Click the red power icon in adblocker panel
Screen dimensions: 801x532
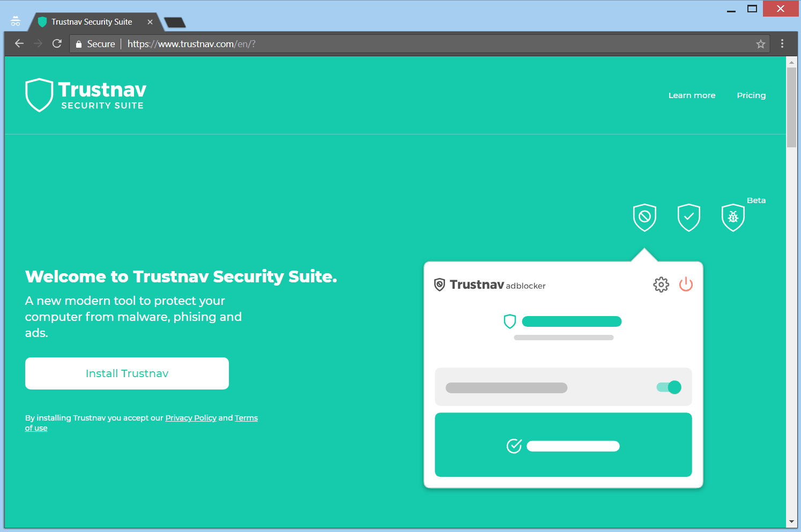point(686,284)
